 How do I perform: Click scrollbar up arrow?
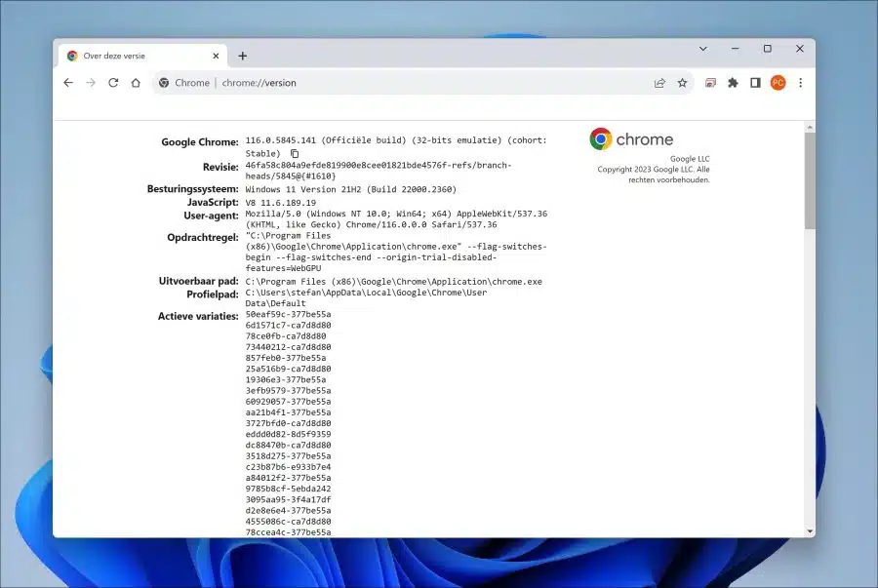[x=810, y=128]
